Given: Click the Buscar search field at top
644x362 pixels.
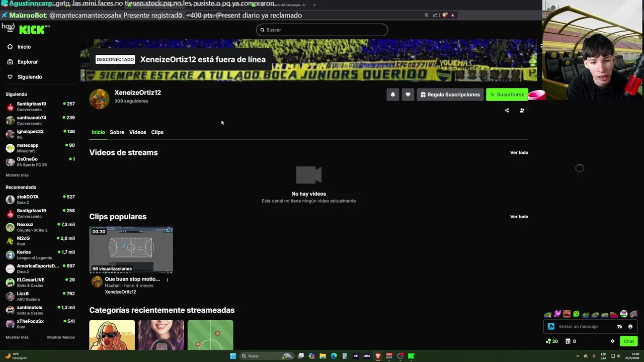Looking at the screenshot, I should 322,30.
